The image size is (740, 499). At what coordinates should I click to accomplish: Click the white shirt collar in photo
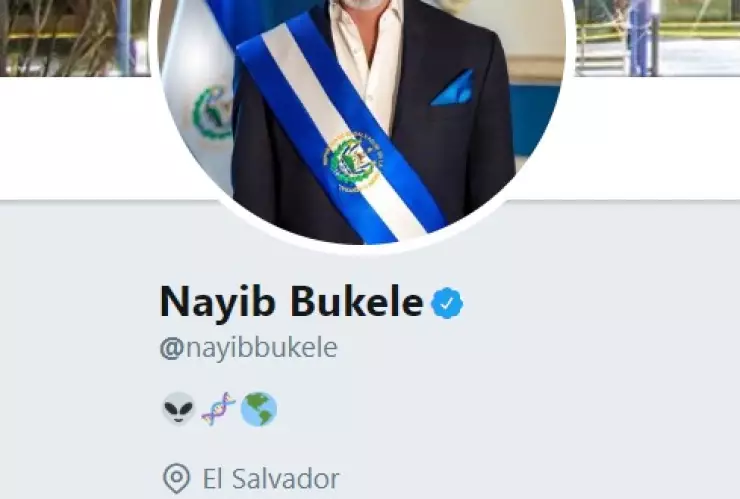[x=366, y=52]
